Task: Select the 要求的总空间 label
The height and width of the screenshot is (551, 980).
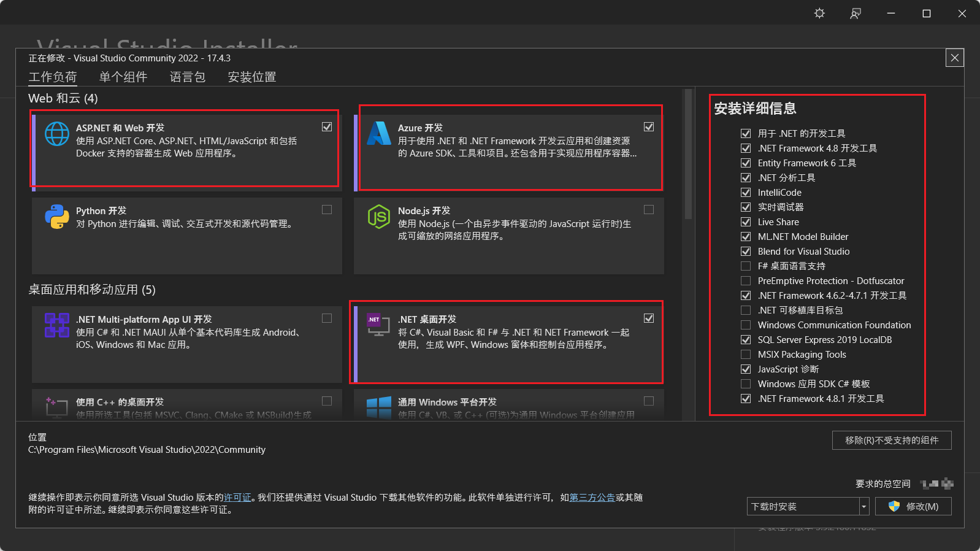Action: pyautogui.click(x=883, y=484)
